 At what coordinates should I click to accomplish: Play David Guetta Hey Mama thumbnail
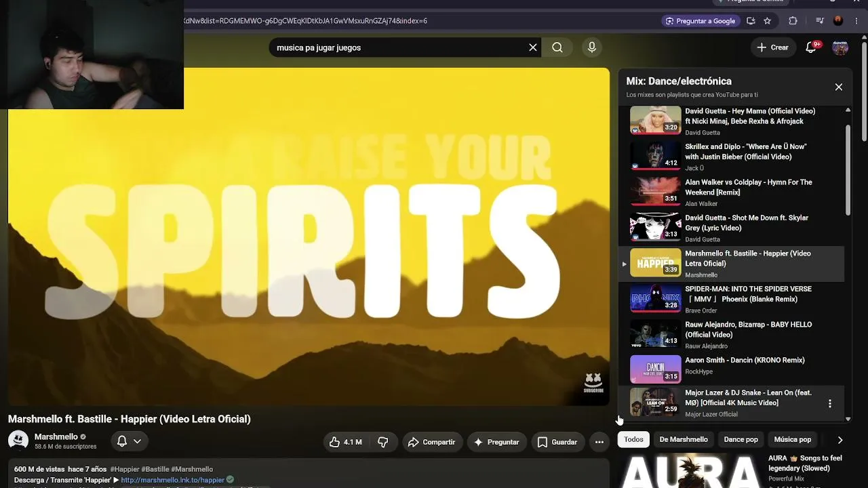[x=656, y=121]
